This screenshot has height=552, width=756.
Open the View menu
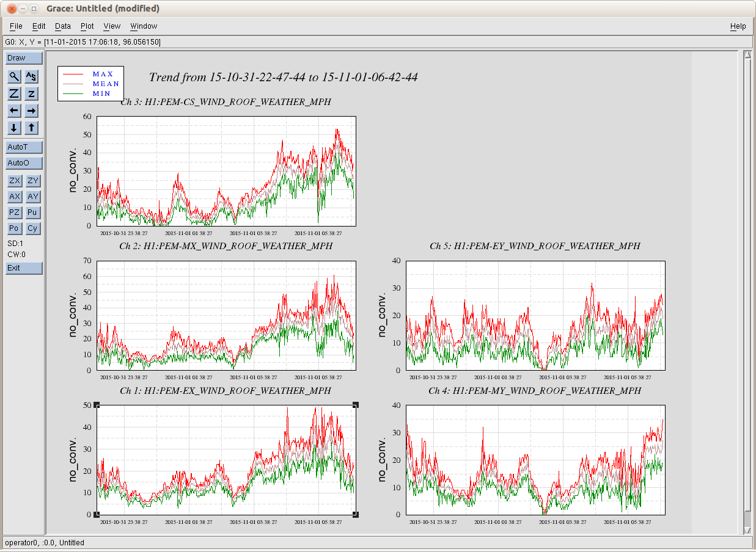112,26
